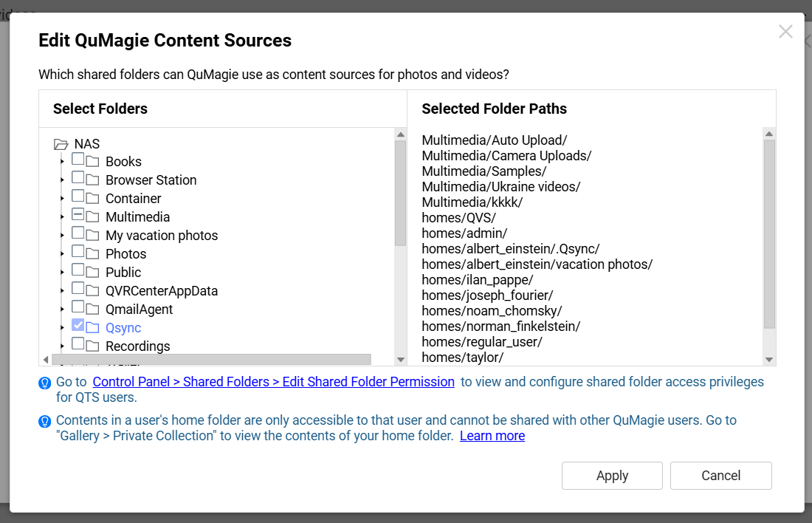Close the Edit QuMagie Content Sources dialog
Image resolution: width=812 pixels, height=523 pixels.
(x=785, y=32)
